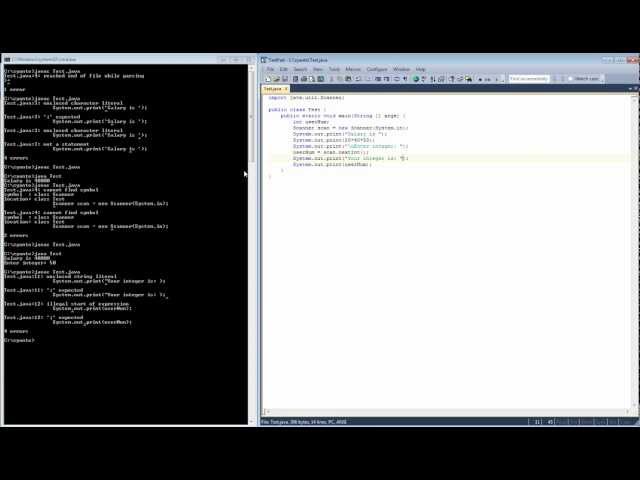
Task: Open the Window menu
Action: point(401,69)
